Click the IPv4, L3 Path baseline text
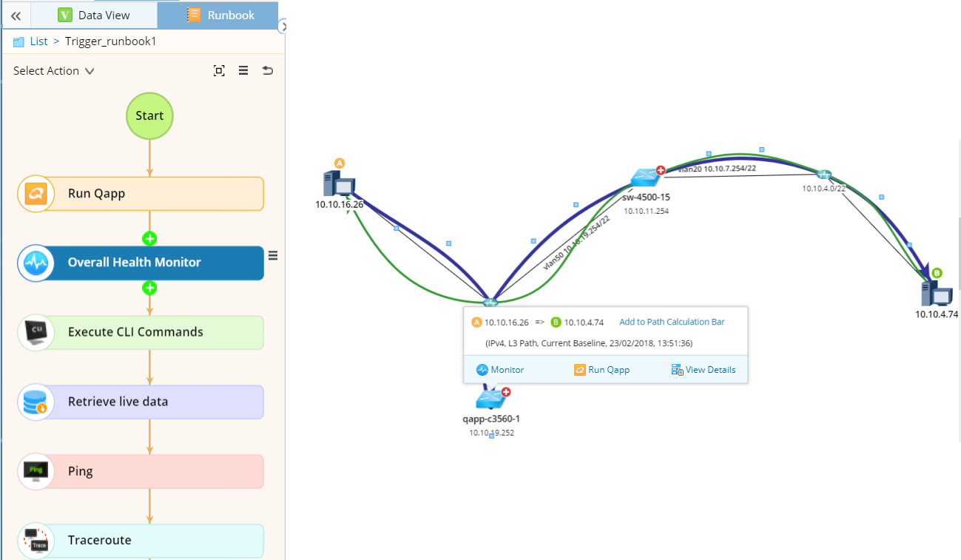 589,343
